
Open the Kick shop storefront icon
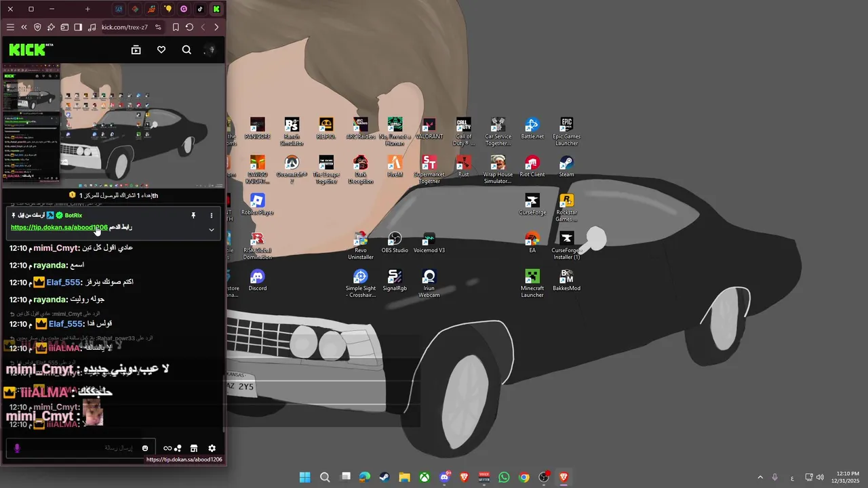tap(194, 448)
